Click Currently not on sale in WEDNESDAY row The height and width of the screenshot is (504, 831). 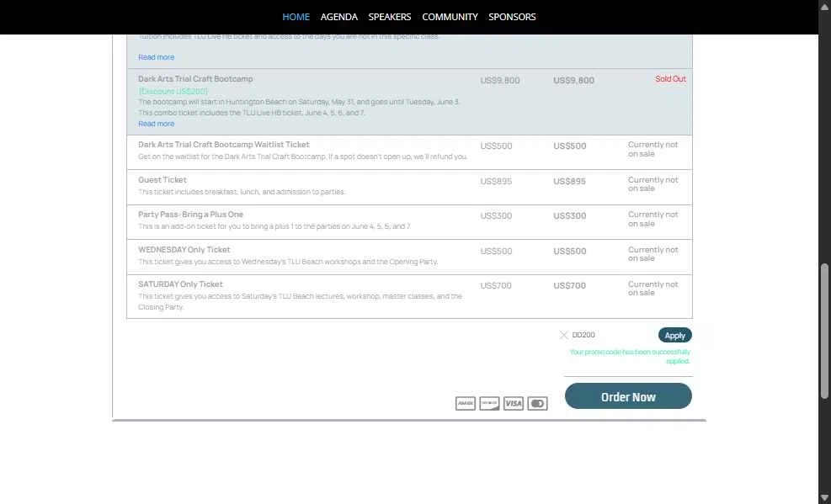tap(653, 254)
